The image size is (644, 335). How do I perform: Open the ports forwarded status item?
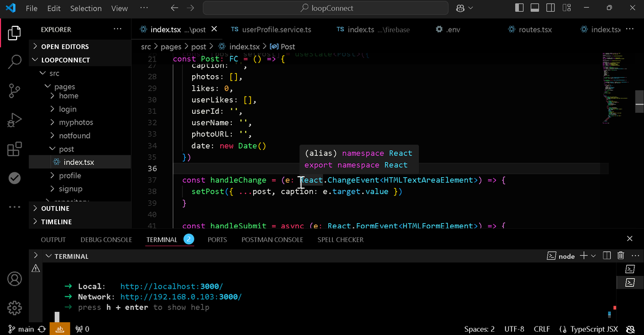coord(82,329)
